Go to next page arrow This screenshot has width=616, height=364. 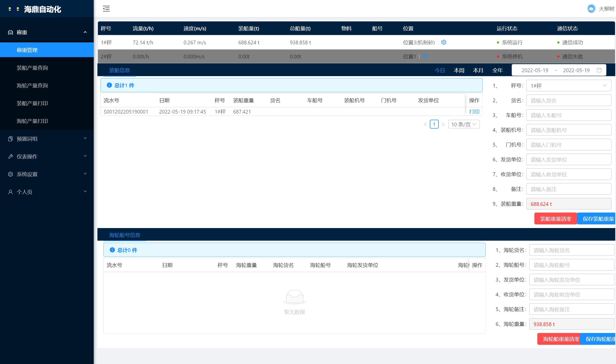point(443,124)
